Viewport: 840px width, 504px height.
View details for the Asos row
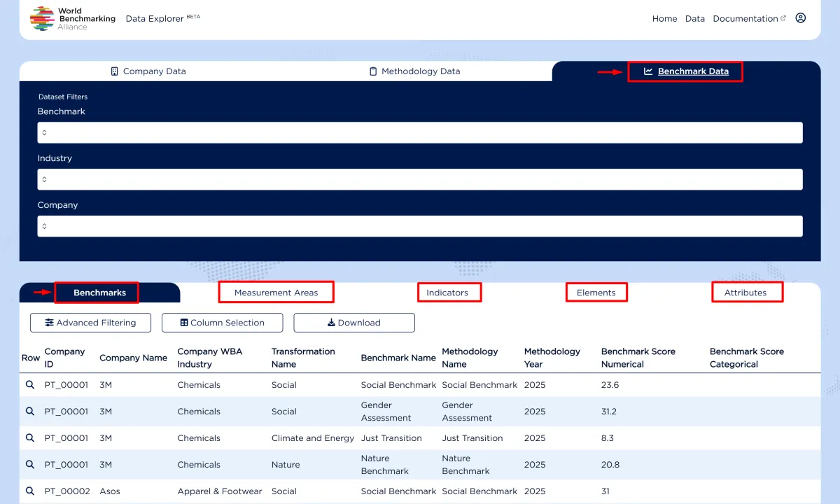tap(30, 491)
